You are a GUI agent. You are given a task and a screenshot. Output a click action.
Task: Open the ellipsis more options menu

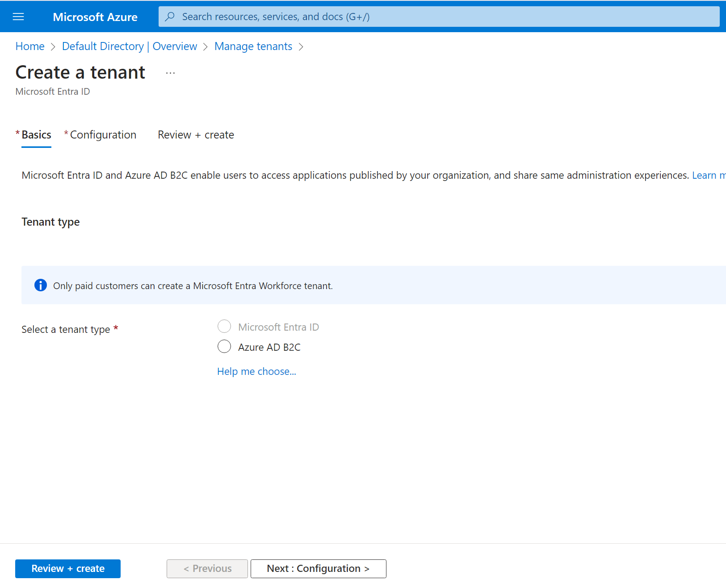pos(170,73)
